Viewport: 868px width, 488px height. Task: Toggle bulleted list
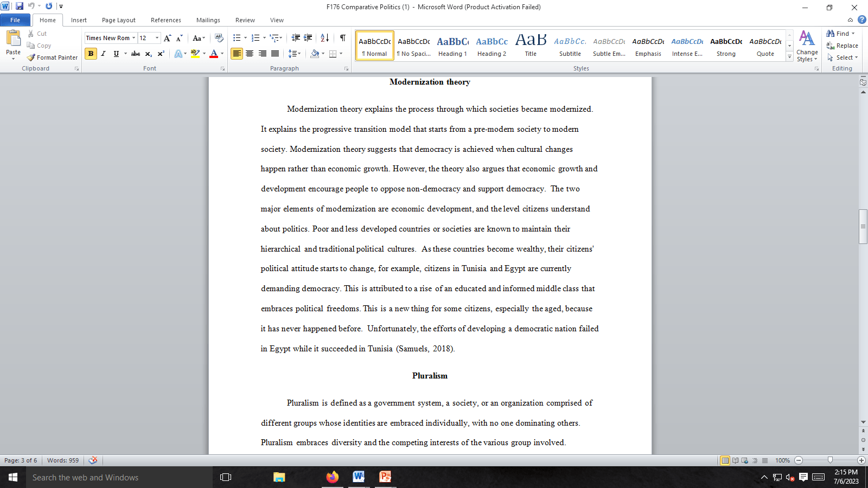[237, 38]
